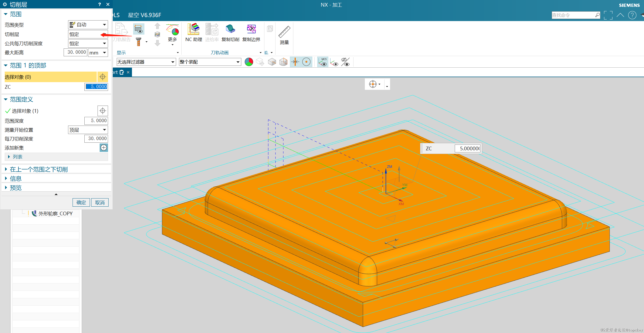
Task: Toggle the circle center snap icon
Action: pyautogui.click(x=306, y=62)
